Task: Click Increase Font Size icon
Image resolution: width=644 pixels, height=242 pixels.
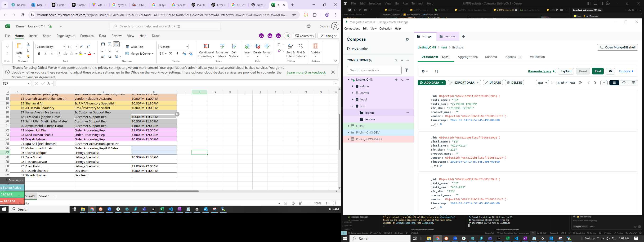Action: (x=81, y=47)
